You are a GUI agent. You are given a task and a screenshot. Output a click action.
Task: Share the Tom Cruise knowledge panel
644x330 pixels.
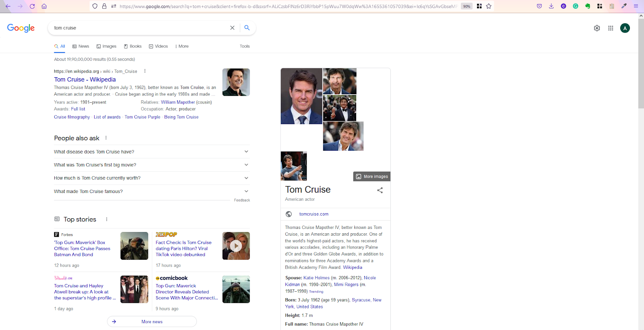tap(380, 190)
